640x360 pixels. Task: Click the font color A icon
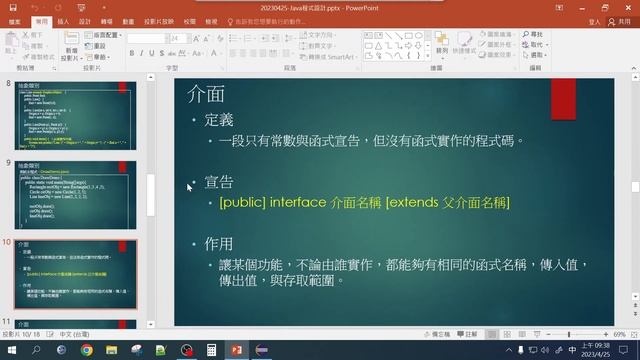[214, 53]
